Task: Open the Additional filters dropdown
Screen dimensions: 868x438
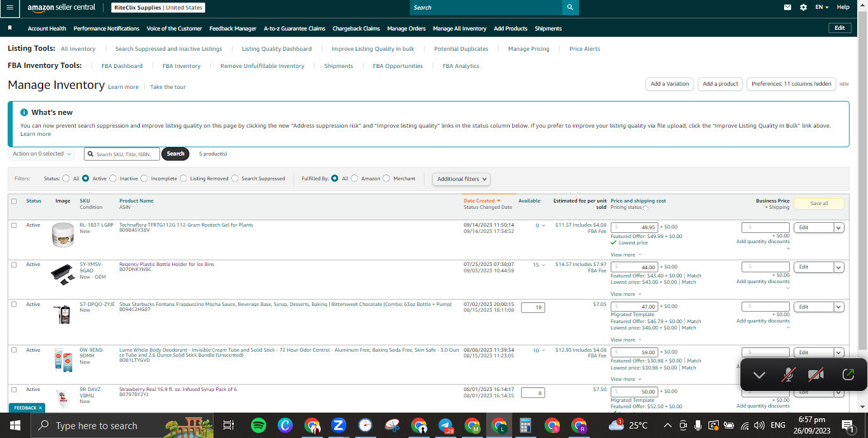Action: [x=461, y=179]
